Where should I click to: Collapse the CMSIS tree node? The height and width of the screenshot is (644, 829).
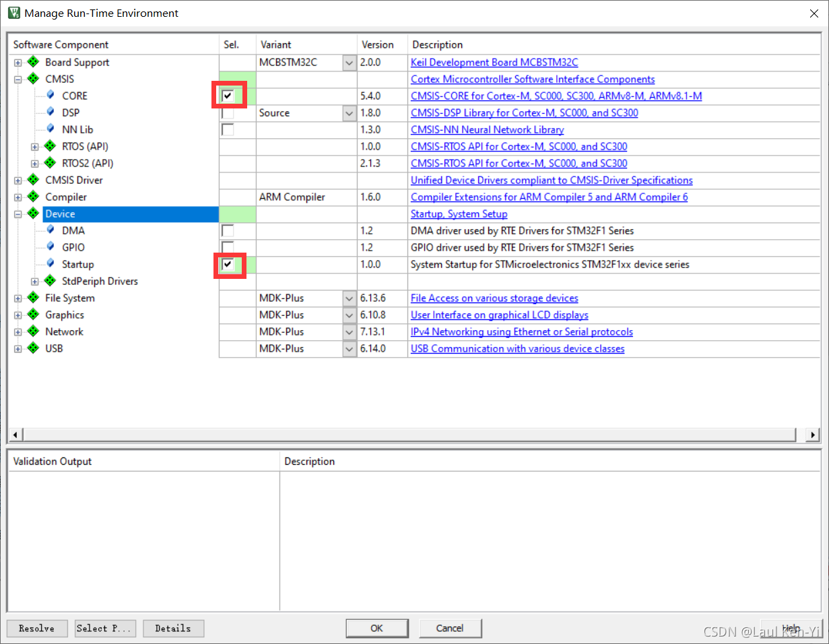[x=18, y=79]
